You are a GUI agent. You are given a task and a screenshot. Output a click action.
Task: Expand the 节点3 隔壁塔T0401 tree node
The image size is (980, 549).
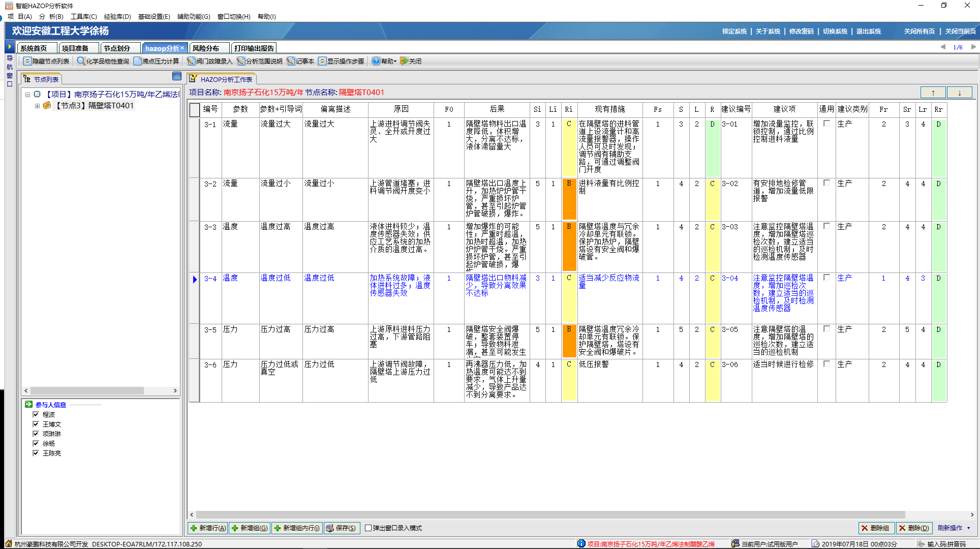[37, 106]
